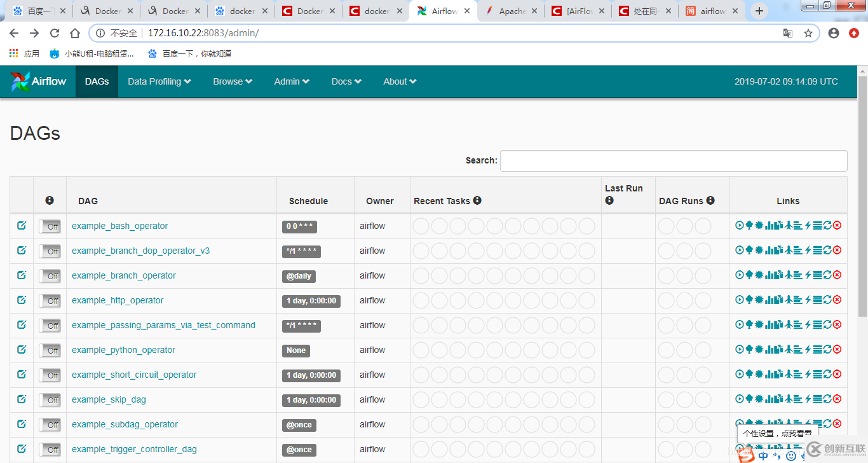Screen dimensions: 868x463
Task: Delete example_branch_dop_operator_v3 with red X
Action: tap(837, 250)
